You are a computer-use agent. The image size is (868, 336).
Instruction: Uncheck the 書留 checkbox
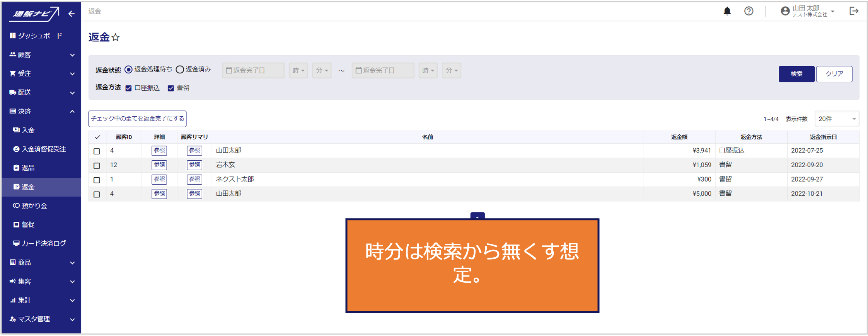click(x=171, y=88)
